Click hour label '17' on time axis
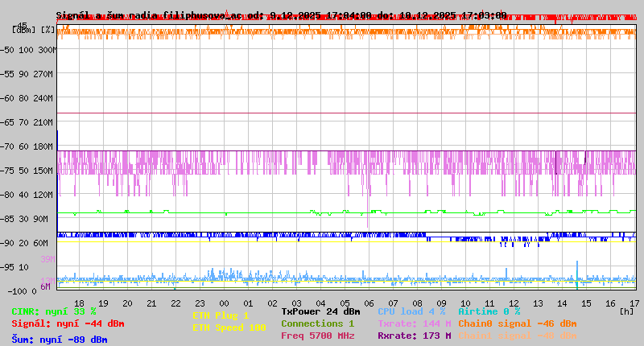Viewport: 644px width, 346px height. 634,303
